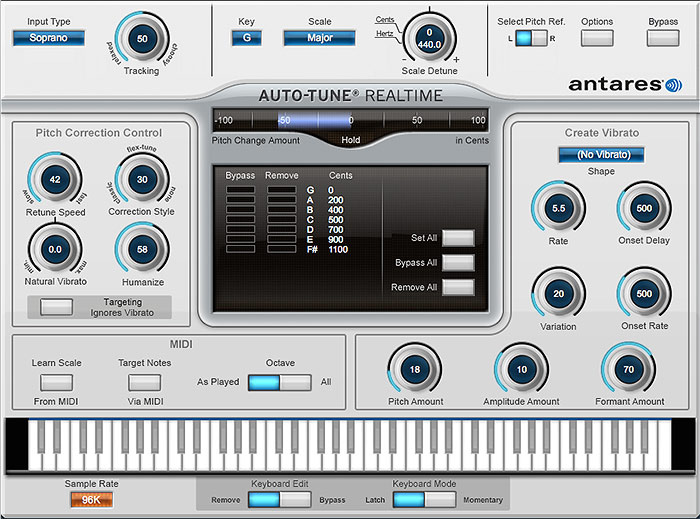Toggle Targeting Ignores Vibrato

pyautogui.click(x=56, y=307)
